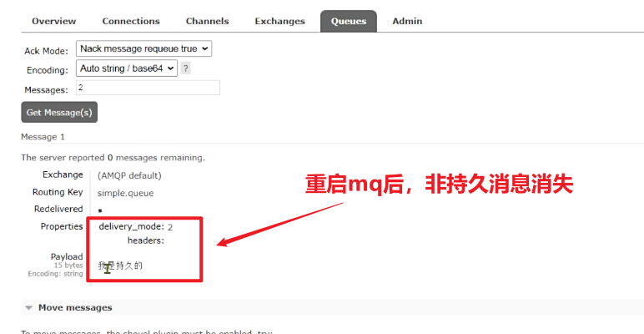Open the Connections tab
This screenshot has width=644, height=334.
(x=131, y=21)
